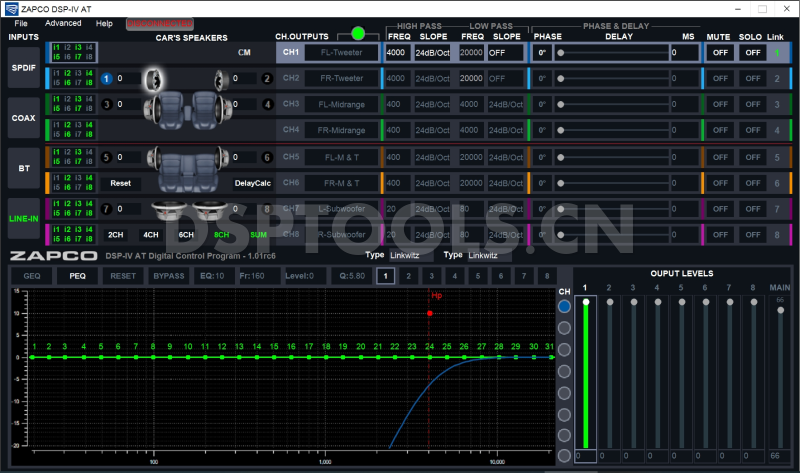
Task: Toggle SOLO for channel 1
Action: (x=751, y=52)
